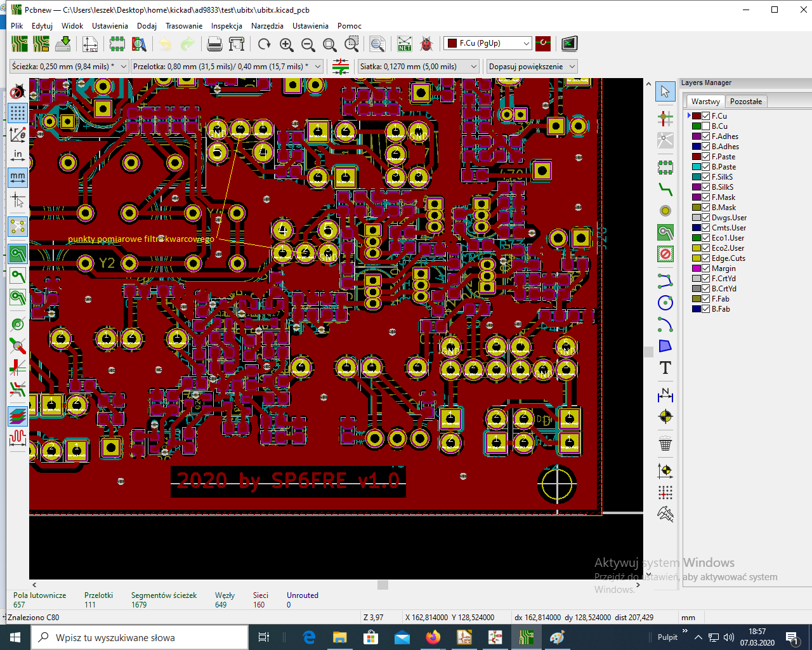
Task: Toggle Edge.Cuts layer visibility
Action: 705,258
